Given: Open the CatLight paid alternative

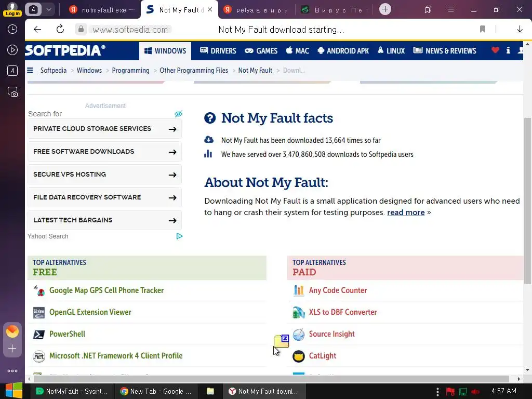Looking at the screenshot, I should 322,356.
